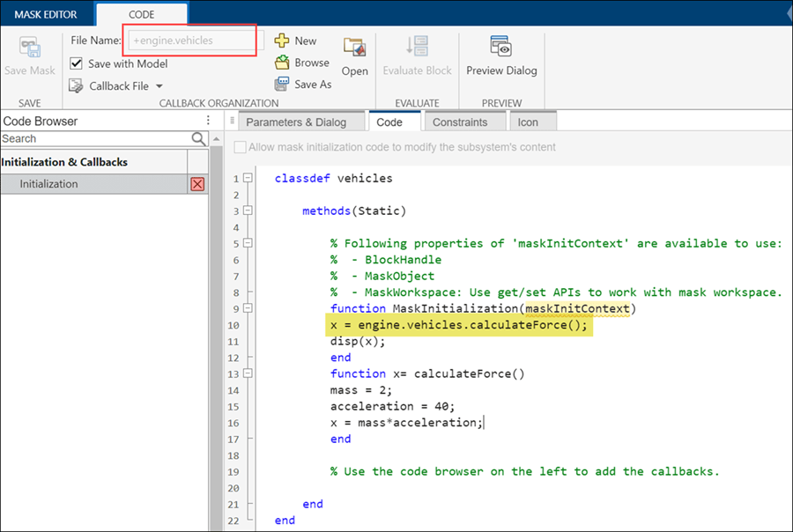Click function x= calculateForce() line
The height and width of the screenshot is (532, 793).
point(427,373)
